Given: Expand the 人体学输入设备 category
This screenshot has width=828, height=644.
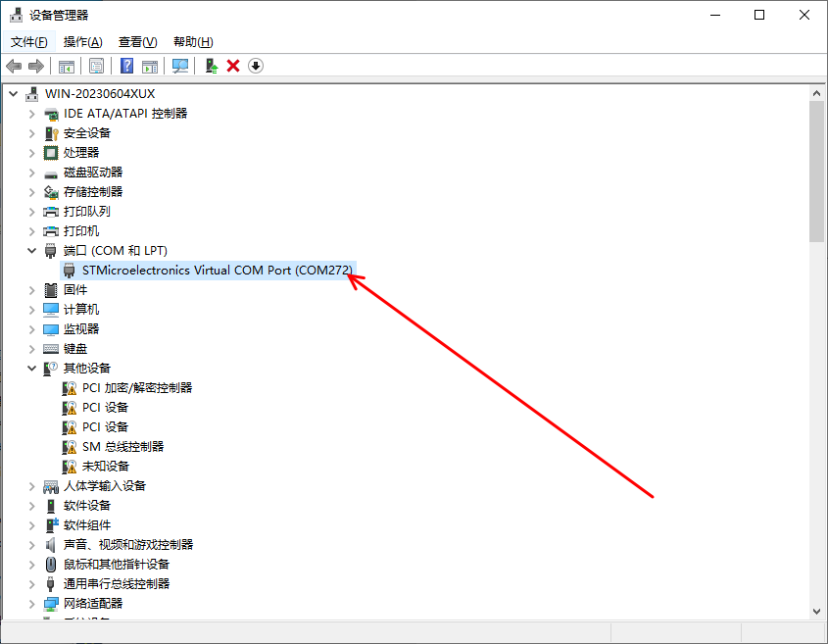Looking at the screenshot, I should click(x=31, y=486).
